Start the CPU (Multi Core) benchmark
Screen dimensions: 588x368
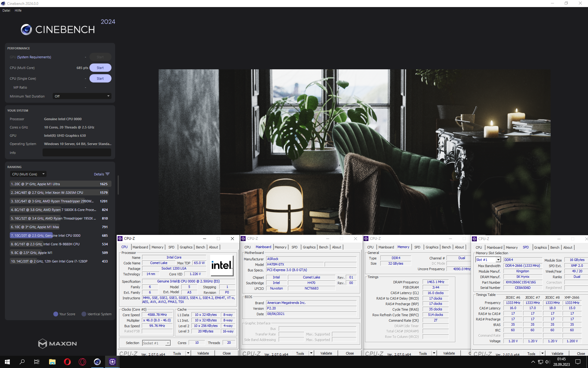click(100, 68)
